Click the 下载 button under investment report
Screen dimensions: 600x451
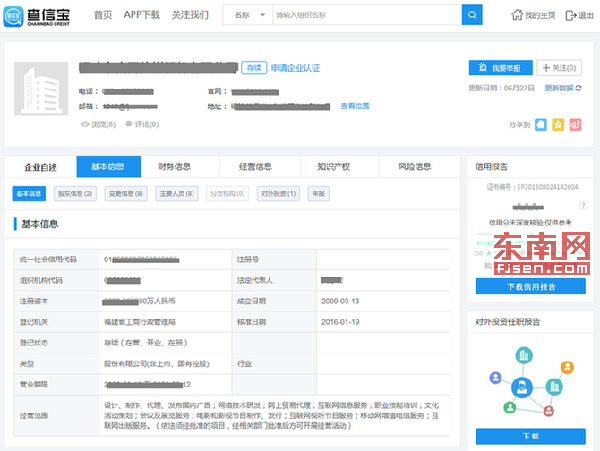point(531,436)
